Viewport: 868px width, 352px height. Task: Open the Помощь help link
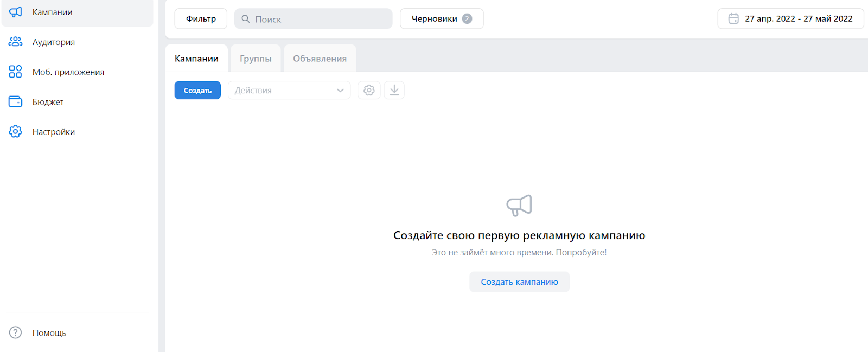[49, 333]
